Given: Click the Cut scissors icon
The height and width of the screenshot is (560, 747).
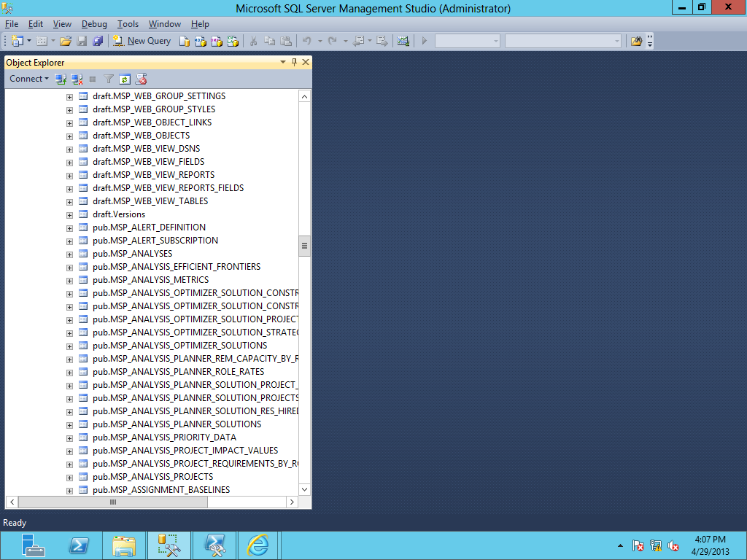Looking at the screenshot, I should [x=253, y=41].
